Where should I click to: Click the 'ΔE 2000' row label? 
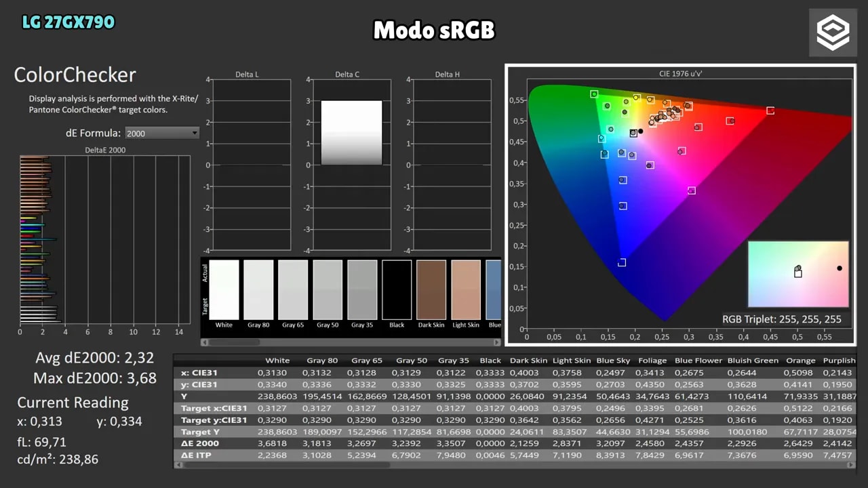pyautogui.click(x=199, y=443)
